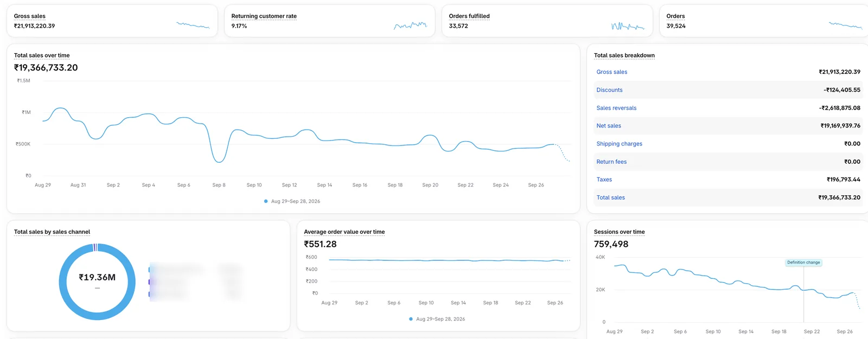
Task: Click the Sales reversals breakdown link
Action: pyautogui.click(x=617, y=108)
